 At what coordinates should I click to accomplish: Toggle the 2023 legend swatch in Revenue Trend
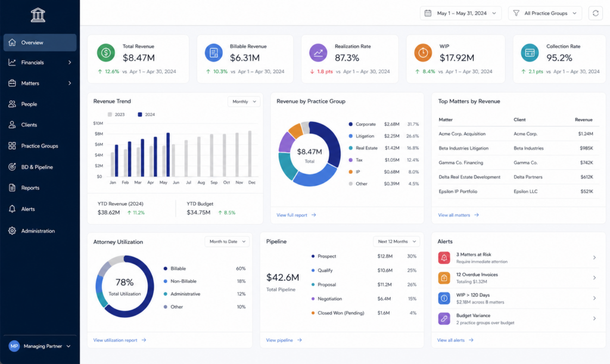110,114
